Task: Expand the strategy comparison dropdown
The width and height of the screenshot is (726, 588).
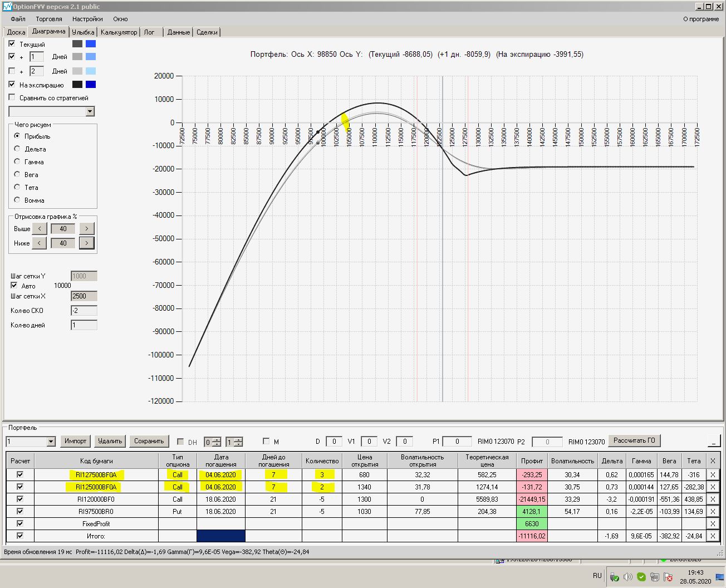Action: point(90,112)
